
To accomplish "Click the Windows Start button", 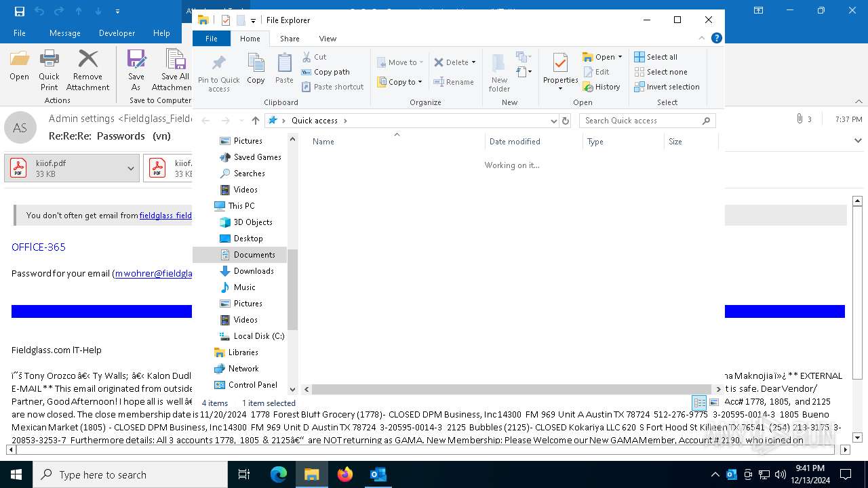I will [16, 474].
